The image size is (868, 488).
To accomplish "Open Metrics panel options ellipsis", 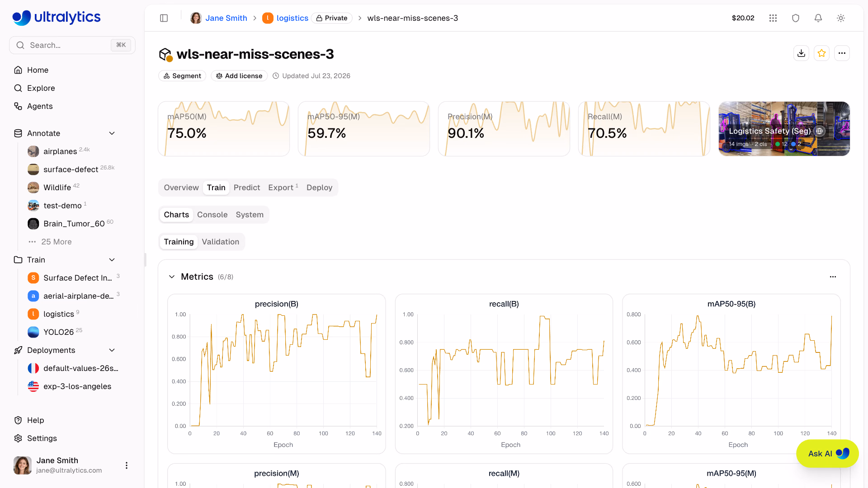I will tap(833, 277).
